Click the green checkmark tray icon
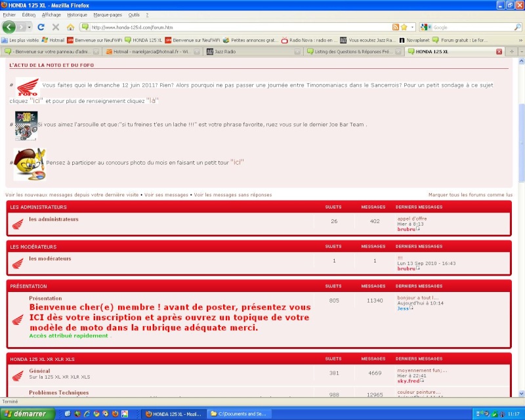 (494, 414)
